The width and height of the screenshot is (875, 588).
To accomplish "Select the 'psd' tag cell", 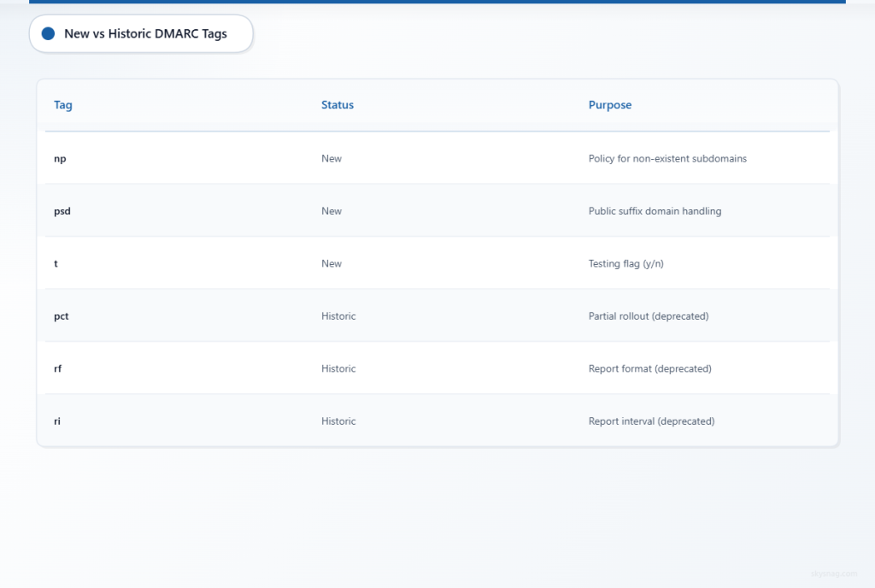I will coord(62,211).
